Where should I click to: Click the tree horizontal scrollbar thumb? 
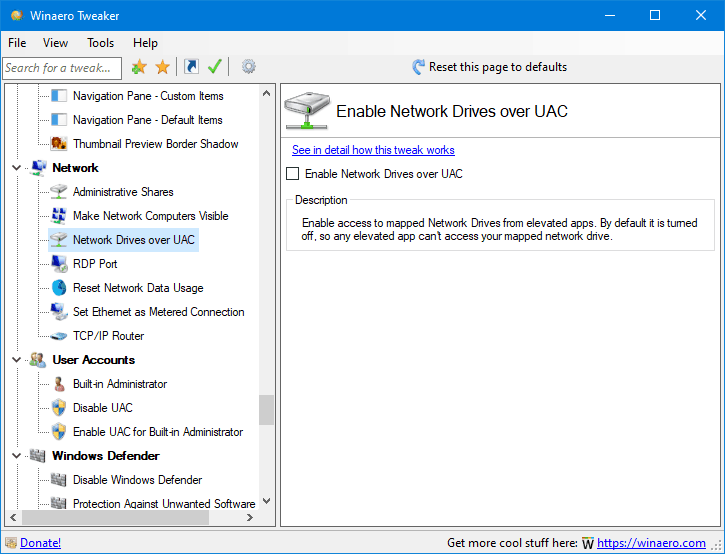pyautogui.click(x=116, y=517)
